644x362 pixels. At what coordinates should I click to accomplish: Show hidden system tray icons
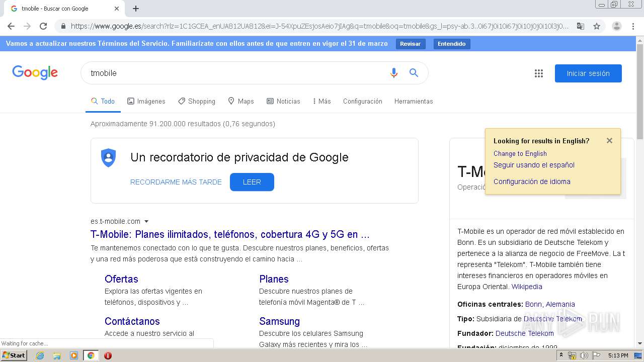pyautogui.click(x=561, y=355)
